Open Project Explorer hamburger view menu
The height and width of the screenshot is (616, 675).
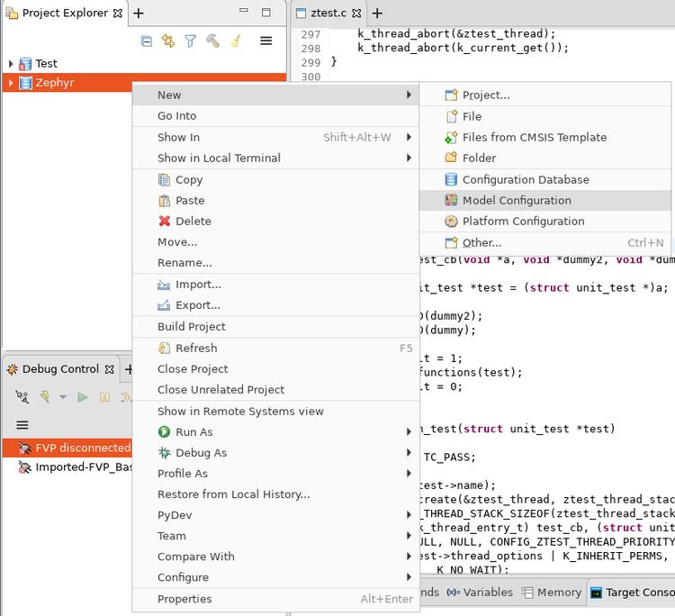click(265, 41)
